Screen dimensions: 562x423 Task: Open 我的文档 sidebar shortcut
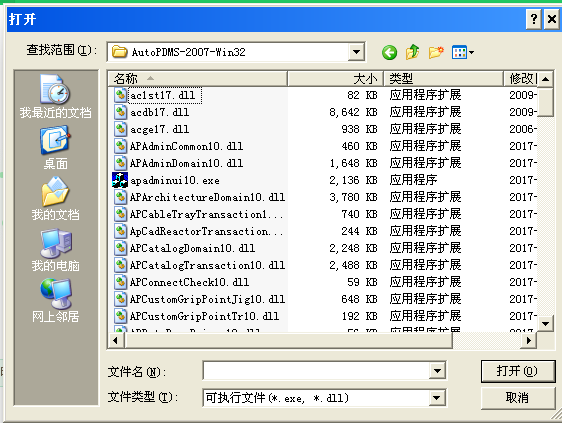tap(56, 198)
